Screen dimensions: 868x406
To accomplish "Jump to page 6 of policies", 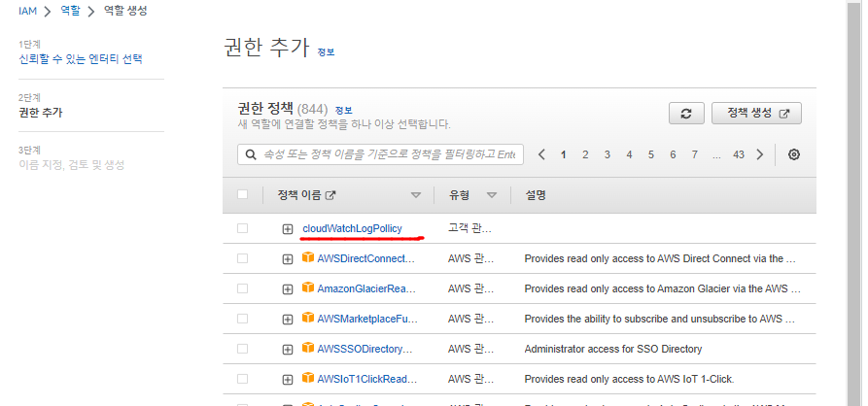I will [x=674, y=154].
